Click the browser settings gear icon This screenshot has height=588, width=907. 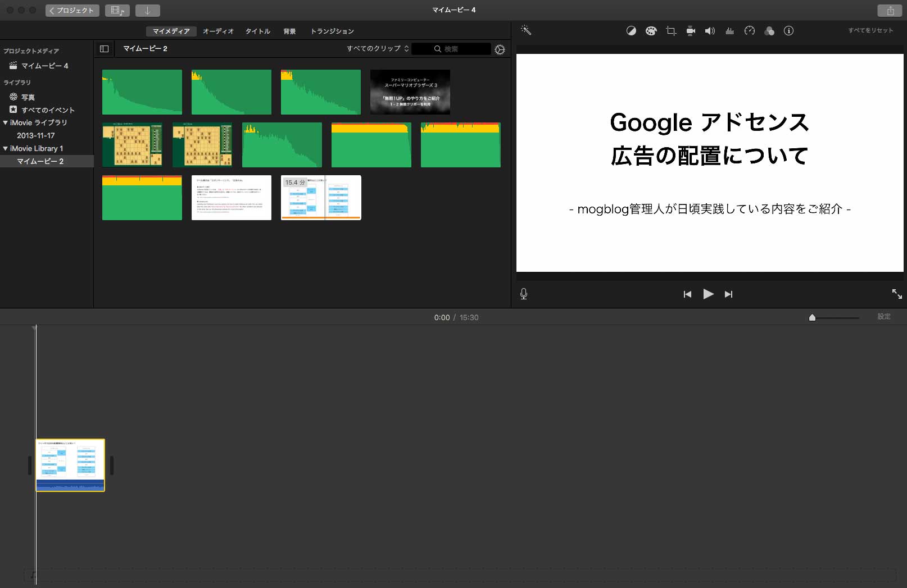point(500,49)
